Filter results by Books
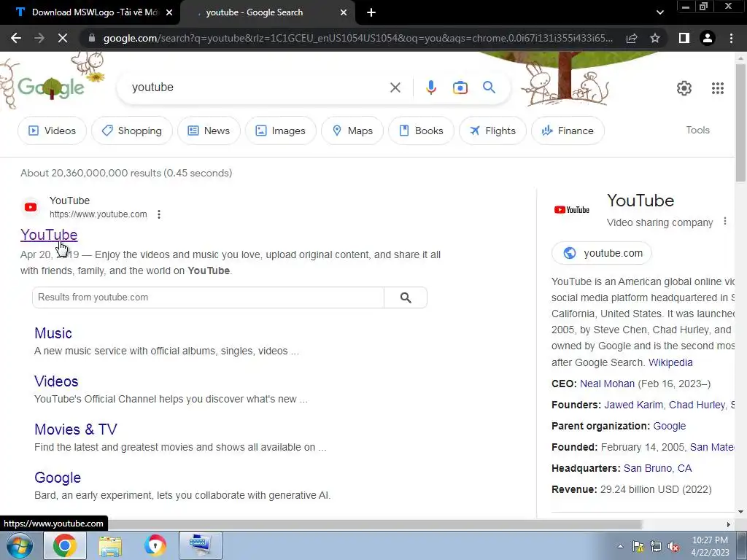 click(x=421, y=131)
